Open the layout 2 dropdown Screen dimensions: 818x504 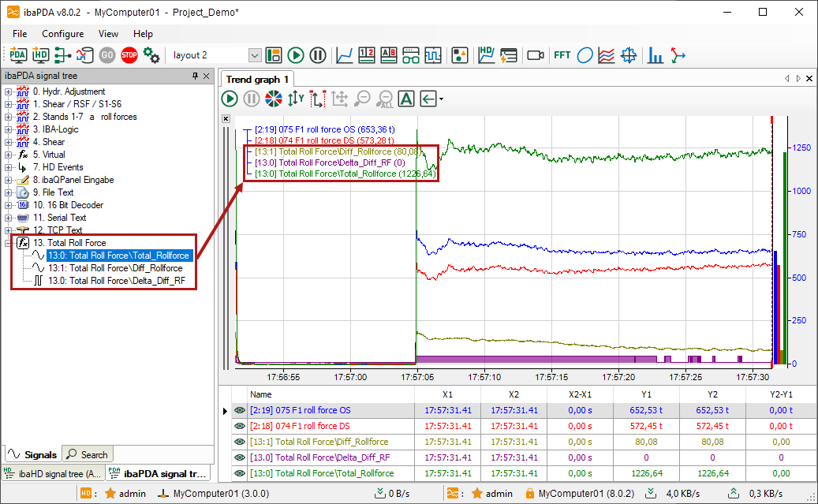coord(254,55)
